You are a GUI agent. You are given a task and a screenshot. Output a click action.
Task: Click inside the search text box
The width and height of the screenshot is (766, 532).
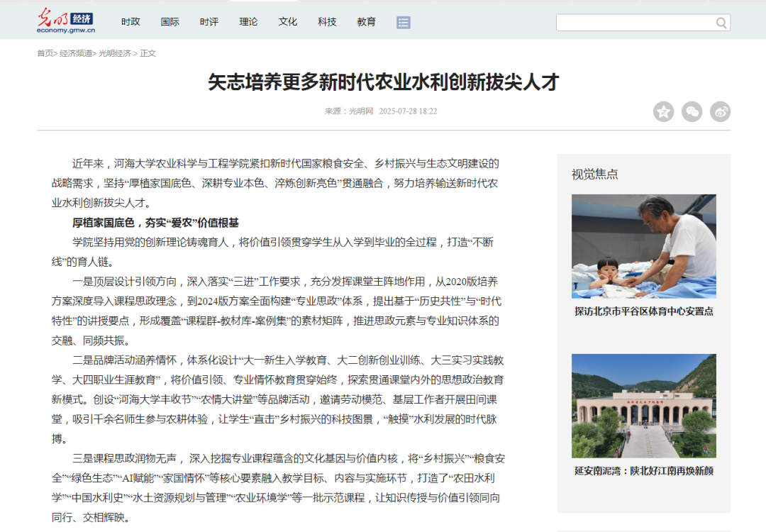point(635,23)
